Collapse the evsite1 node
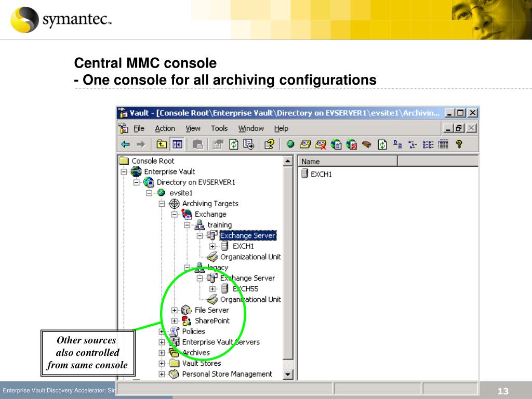Screen dimensions: 532x399 (x=149, y=193)
